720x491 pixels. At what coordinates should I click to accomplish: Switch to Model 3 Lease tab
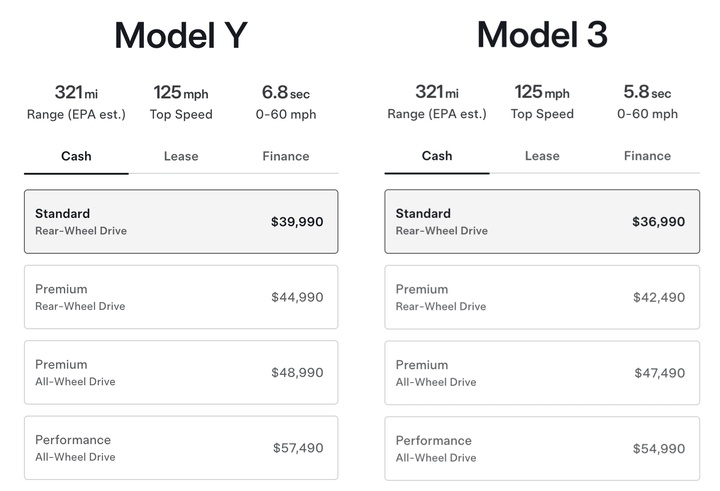pos(542,156)
